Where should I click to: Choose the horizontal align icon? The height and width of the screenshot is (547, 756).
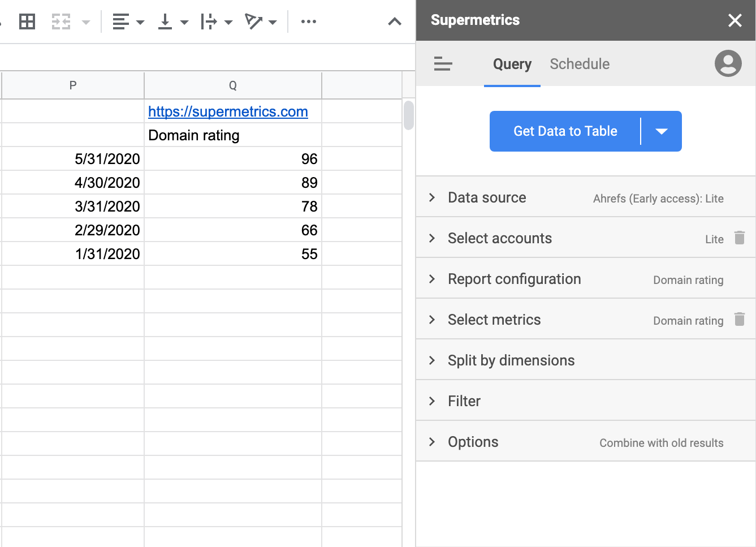121,22
